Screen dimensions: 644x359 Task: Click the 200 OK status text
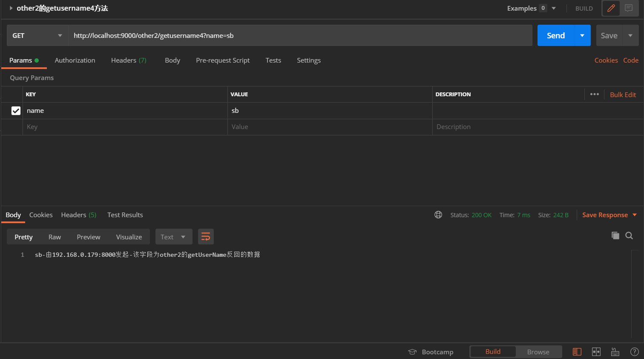point(481,215)
